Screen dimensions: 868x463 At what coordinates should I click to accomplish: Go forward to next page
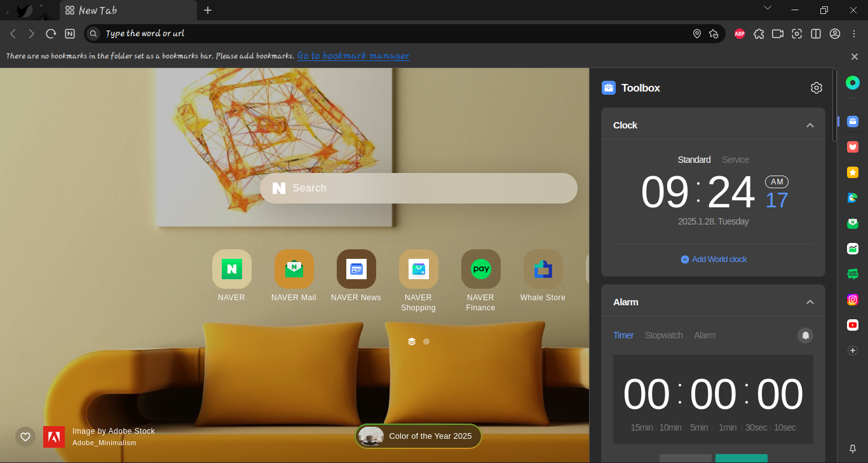click(x=32, y=34)
